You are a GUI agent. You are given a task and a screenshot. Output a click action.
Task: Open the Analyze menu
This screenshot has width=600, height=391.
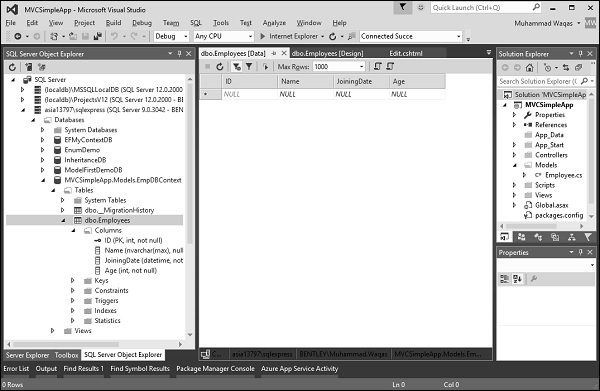click(274, 23)
